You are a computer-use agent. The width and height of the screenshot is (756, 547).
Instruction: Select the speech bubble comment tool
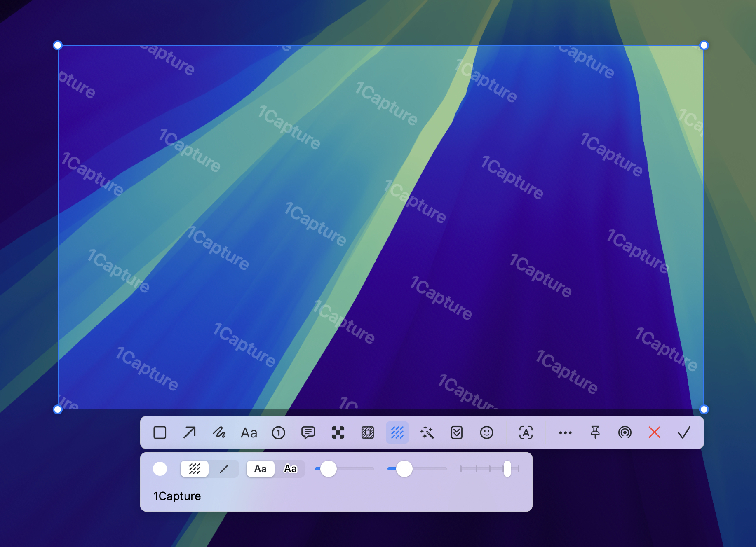coord(308,432)
